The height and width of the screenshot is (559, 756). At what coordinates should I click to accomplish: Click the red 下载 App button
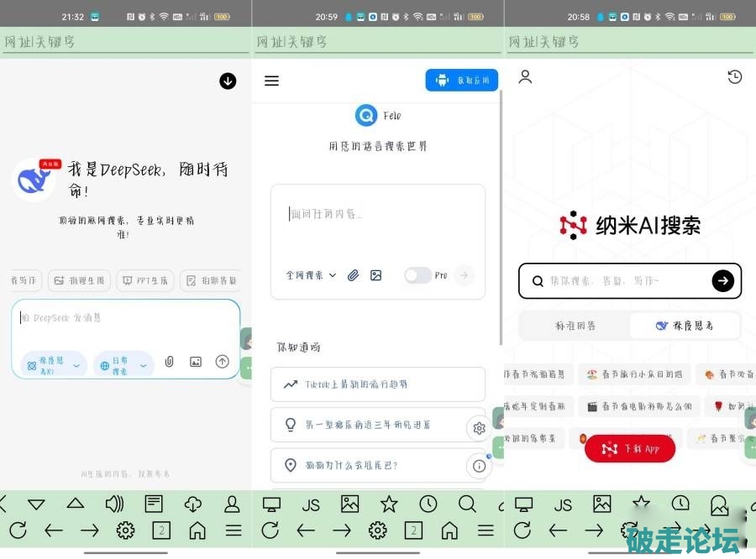630,449
